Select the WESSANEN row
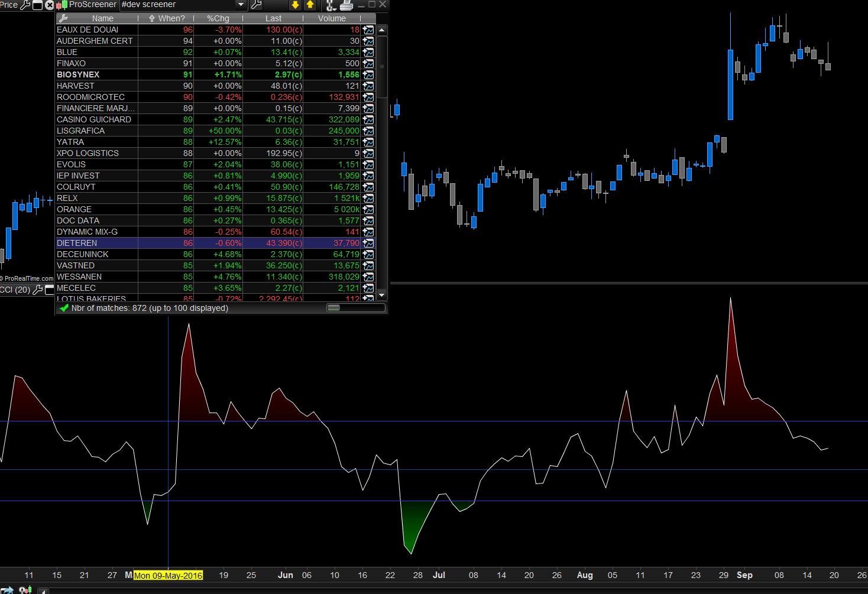The height and width of the screenshot is (594, 868). click(x=216, y=277)
